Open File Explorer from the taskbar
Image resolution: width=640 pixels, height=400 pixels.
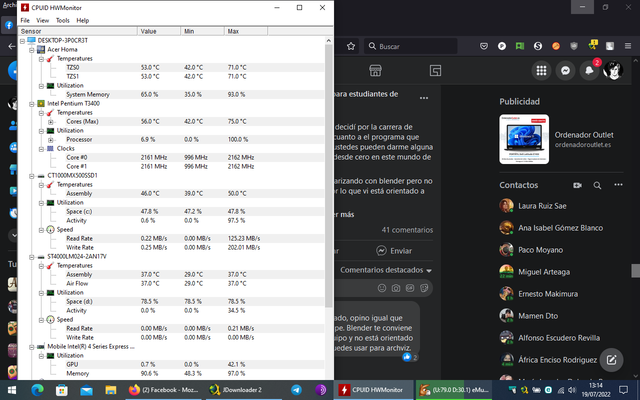click(x=111, y=390)
